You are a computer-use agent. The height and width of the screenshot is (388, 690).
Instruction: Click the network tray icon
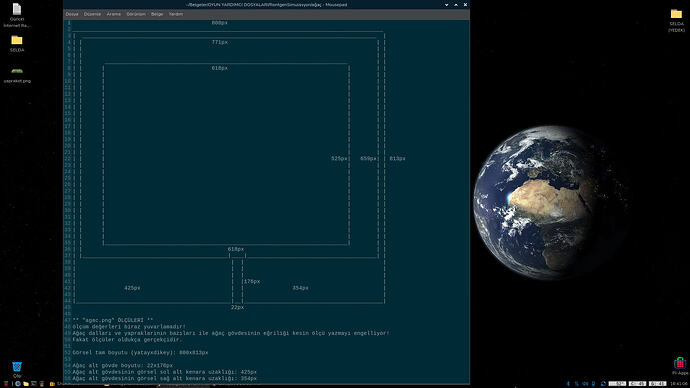pos(576,384)
